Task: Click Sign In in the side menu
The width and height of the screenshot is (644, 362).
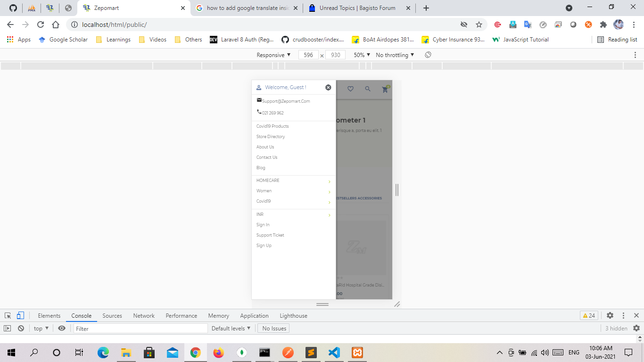Action: (x=263, y=225)
